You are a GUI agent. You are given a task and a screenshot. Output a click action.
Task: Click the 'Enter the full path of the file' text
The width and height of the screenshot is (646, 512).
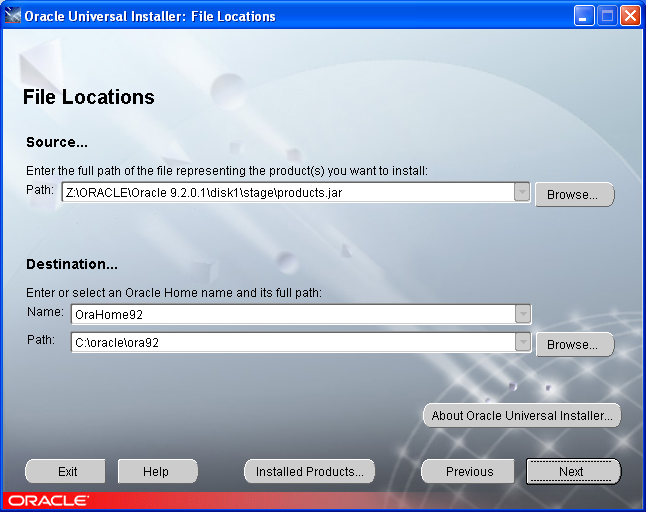click(227, 171)
